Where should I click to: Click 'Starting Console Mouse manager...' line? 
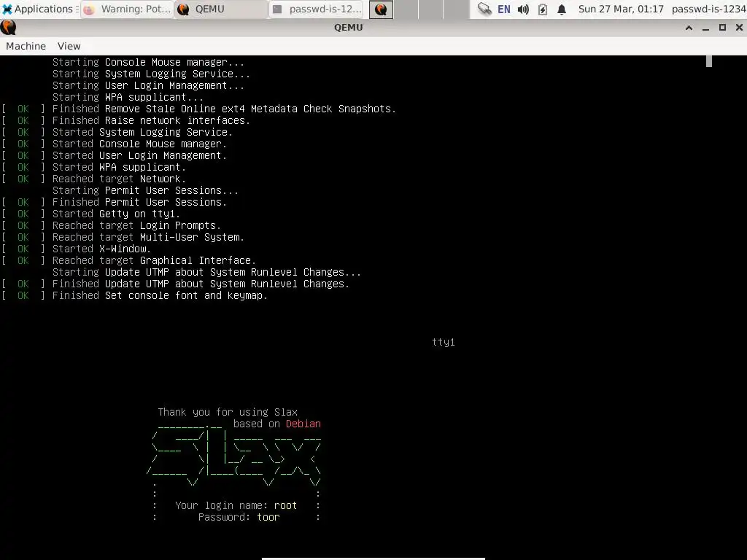(x=148, y=62)
